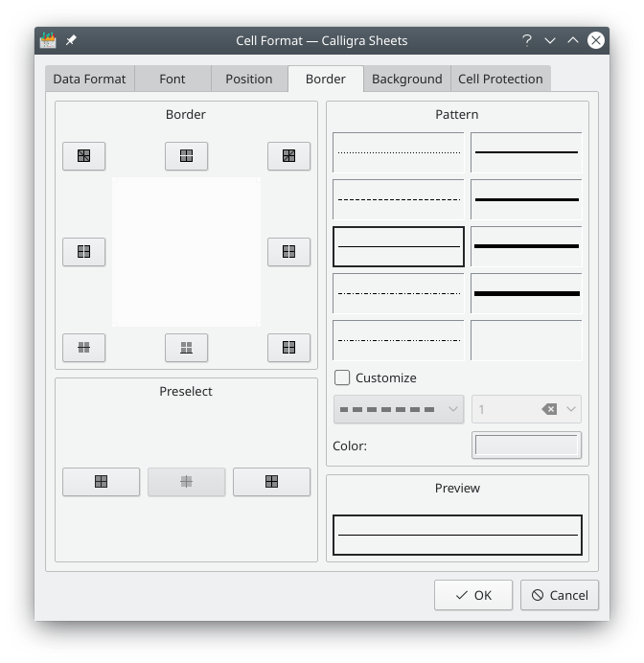Click the Cancel button
Viewport: 644px width, 663px height.
click(560, 595)
